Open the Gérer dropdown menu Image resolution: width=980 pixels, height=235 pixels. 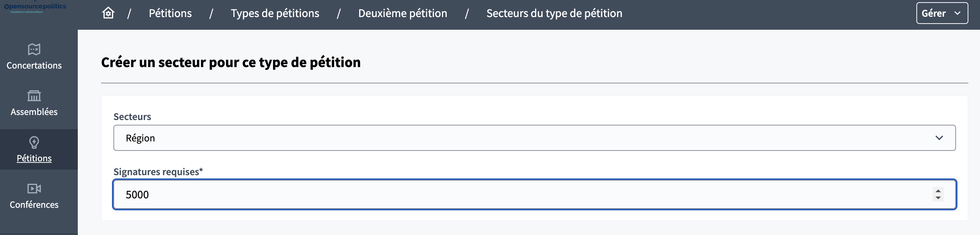pos(941,13)
